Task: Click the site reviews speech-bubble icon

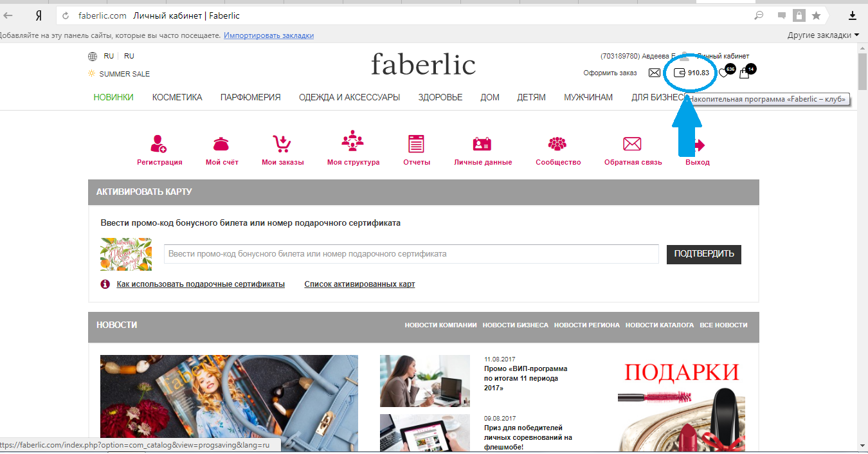Action: click(x=782, y=15)
